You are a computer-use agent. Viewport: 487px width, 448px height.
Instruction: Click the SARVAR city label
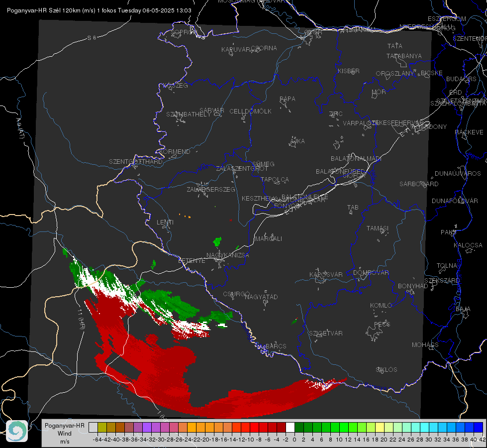pyautogui.click(x=212, y=111)
